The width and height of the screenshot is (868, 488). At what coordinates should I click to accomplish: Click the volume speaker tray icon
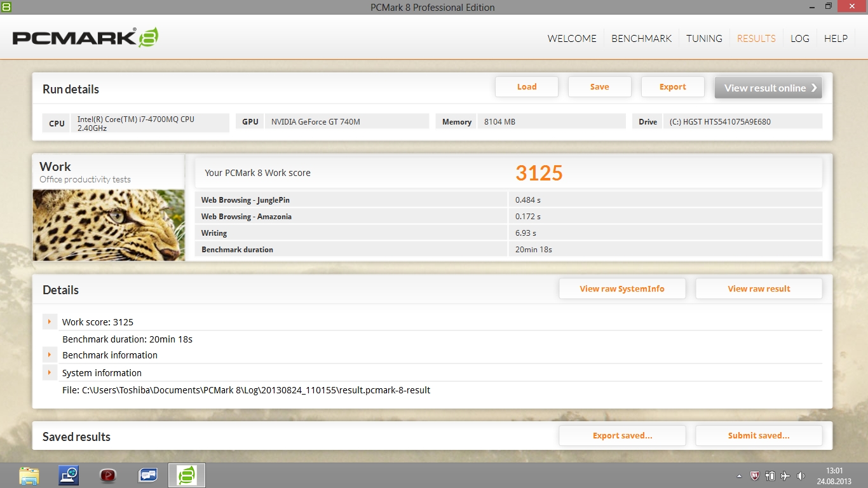[x=801, y=475]
